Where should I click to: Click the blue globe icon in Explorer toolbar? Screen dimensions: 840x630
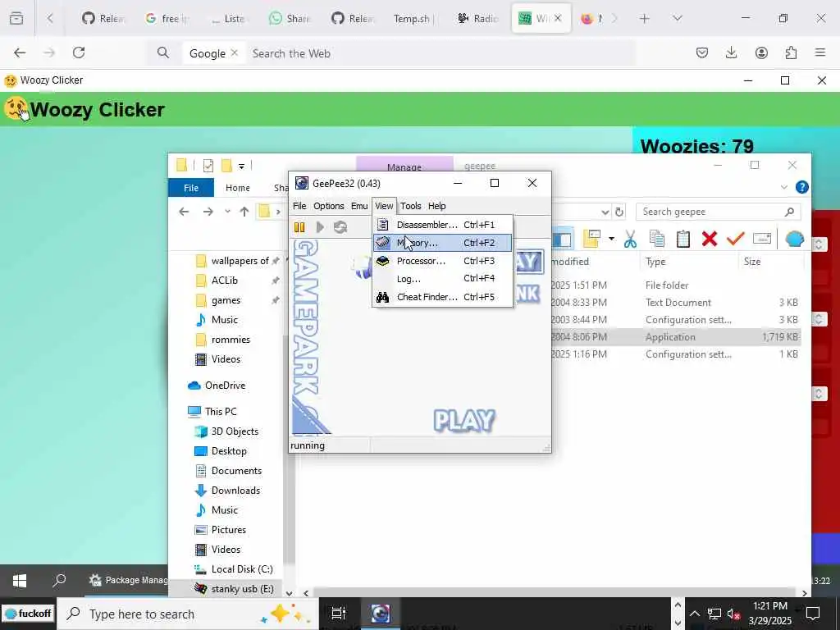pos(794,239)
